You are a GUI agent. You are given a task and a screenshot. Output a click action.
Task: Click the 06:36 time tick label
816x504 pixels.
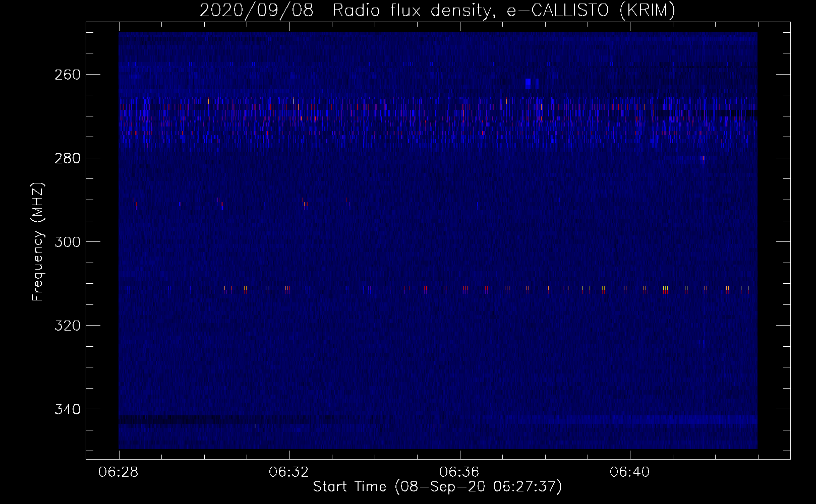point(459,472)
